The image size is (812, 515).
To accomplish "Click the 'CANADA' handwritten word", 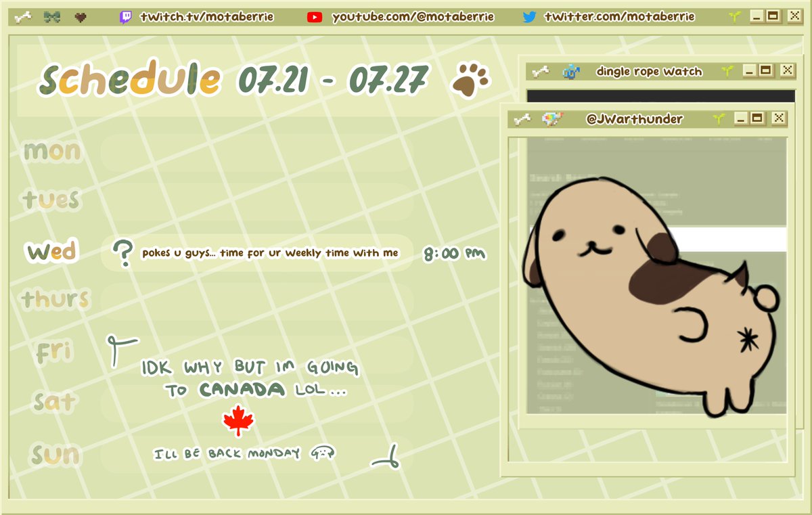I will (242, 390).
